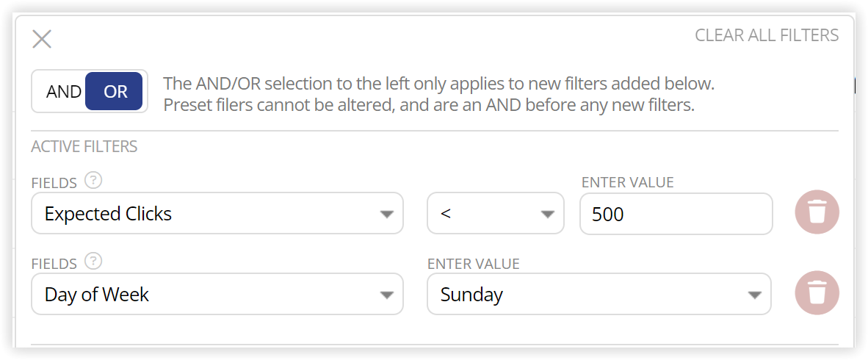This screenshot has width=868, height=360.
Task: Delete the Expected Clicks filter row
Action: click(817, 212)
